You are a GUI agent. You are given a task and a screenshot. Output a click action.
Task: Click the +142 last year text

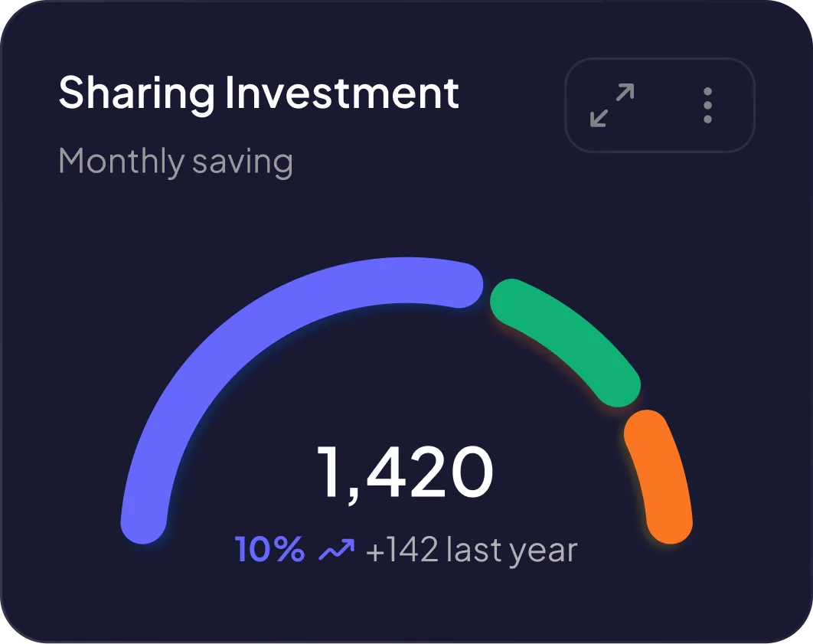pos(472,548)
